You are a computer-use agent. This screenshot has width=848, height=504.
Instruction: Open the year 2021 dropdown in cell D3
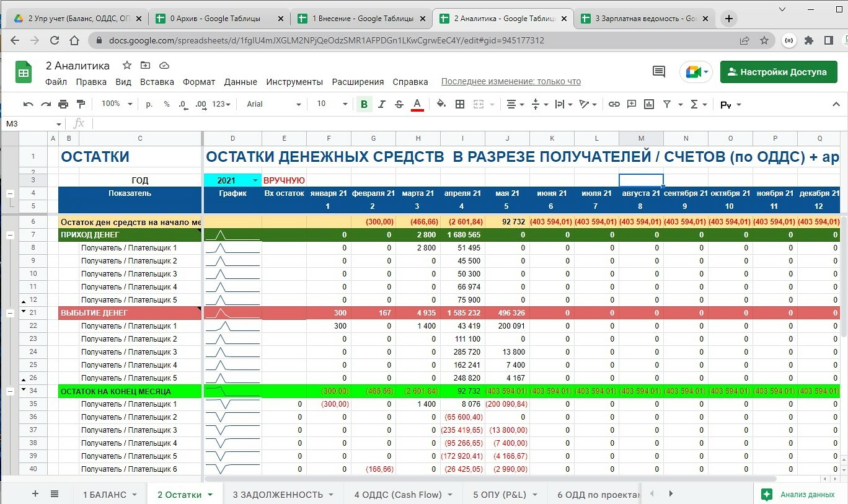click(255, 180)
